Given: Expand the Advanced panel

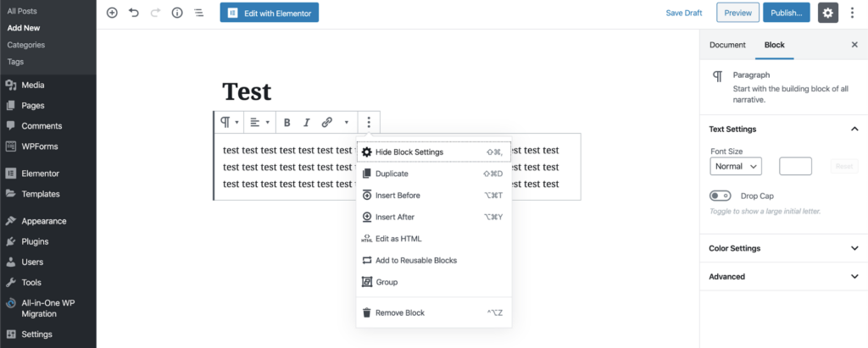Looking at the screenshot, I should (x=783, y=277).
